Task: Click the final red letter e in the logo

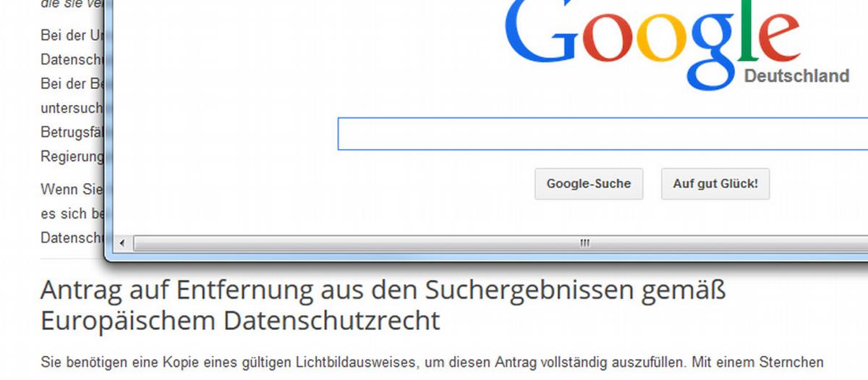Action: point(777,40)
